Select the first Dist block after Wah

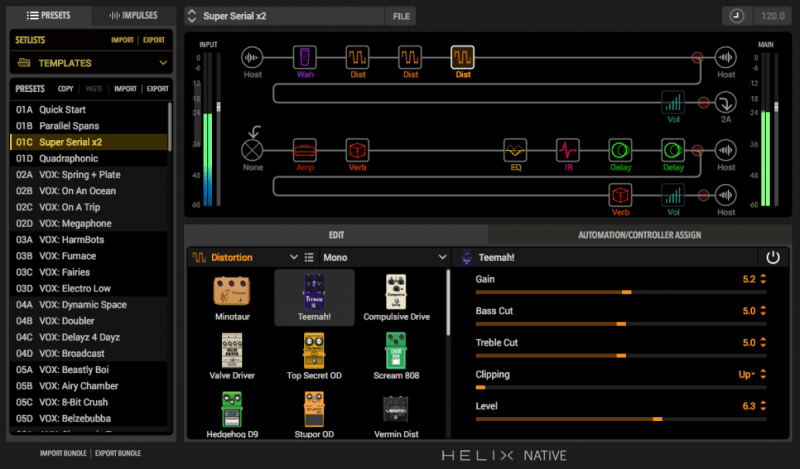357,57
